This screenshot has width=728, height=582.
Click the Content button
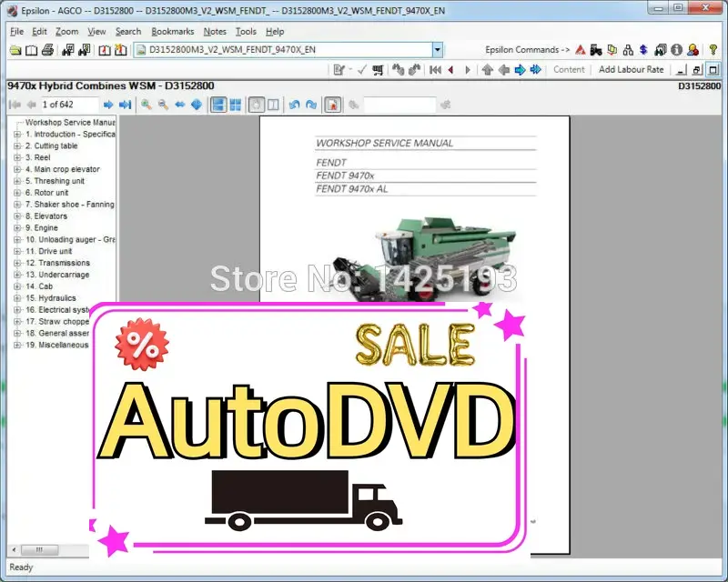[569, 70]
